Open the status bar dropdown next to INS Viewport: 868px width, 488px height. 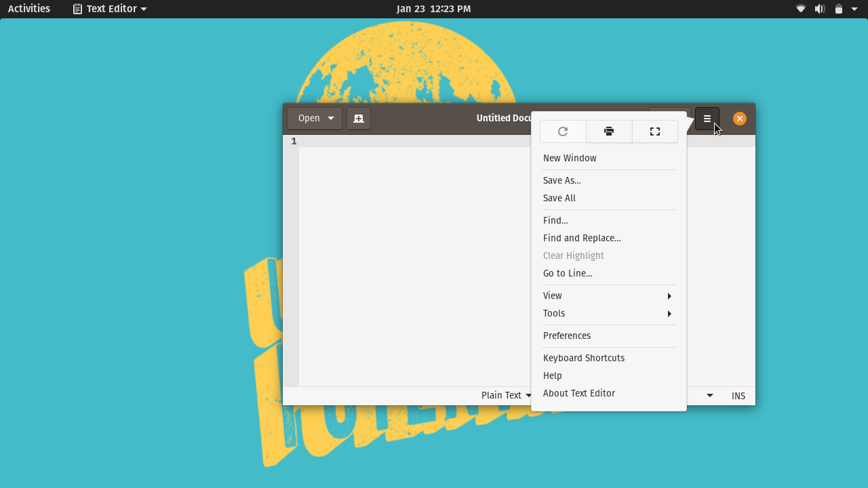(x=710, y=396)
